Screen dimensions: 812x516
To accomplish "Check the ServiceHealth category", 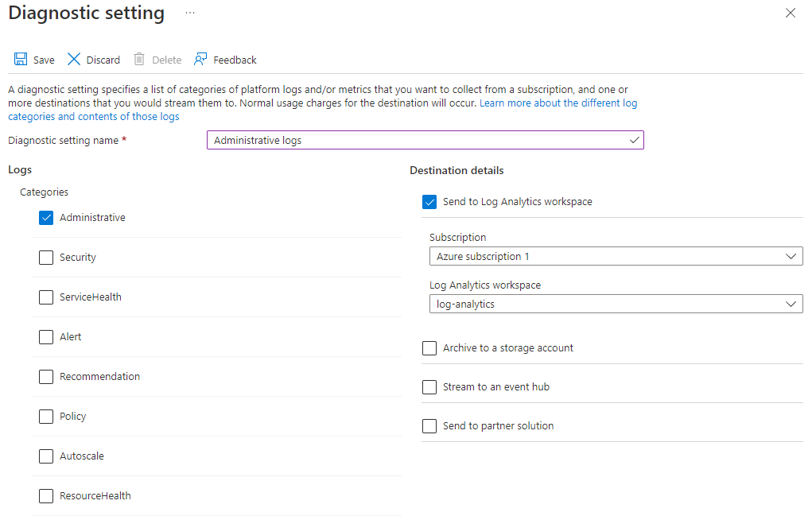I will coord(46,297).
